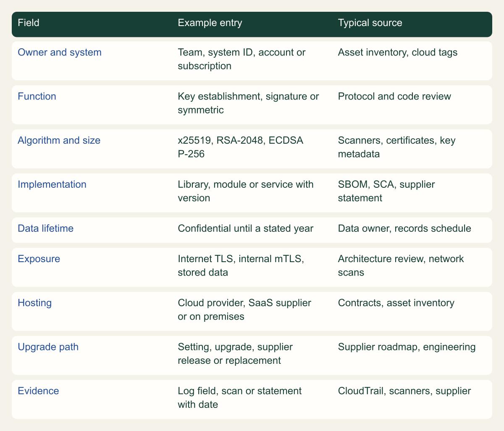This screenshot has height=431, width=504.
Task: Click 'Library, module or service with version' cell
Action: 252,193
